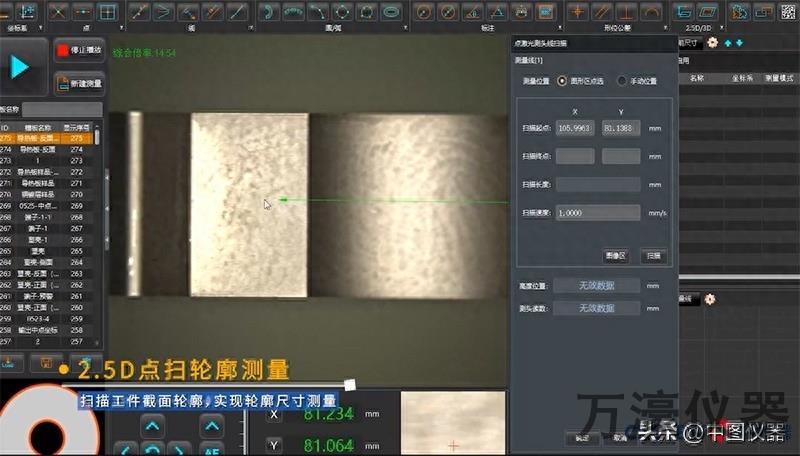Select the 手动位置 radio option
This screenshot has width=800, height=456.
(622, 81)
